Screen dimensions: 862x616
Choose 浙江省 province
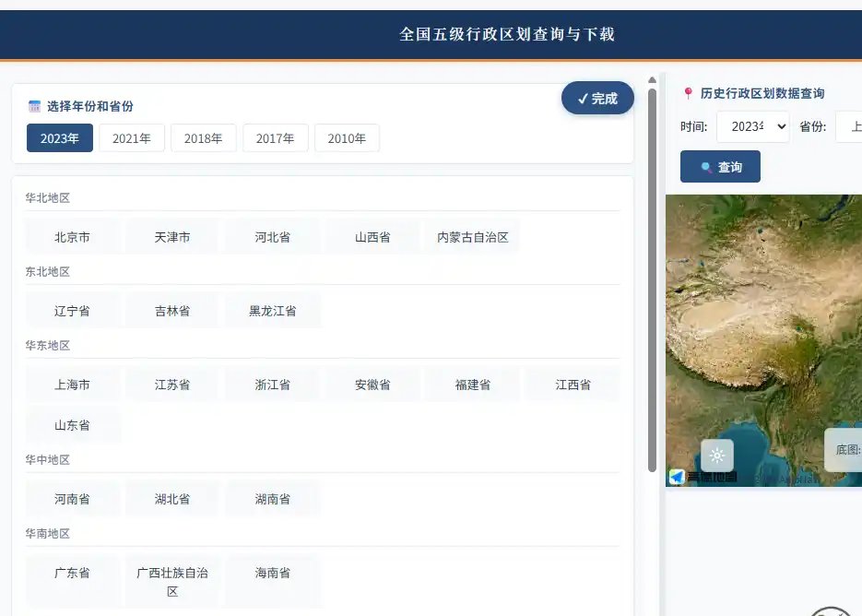(x=273, y=385)
